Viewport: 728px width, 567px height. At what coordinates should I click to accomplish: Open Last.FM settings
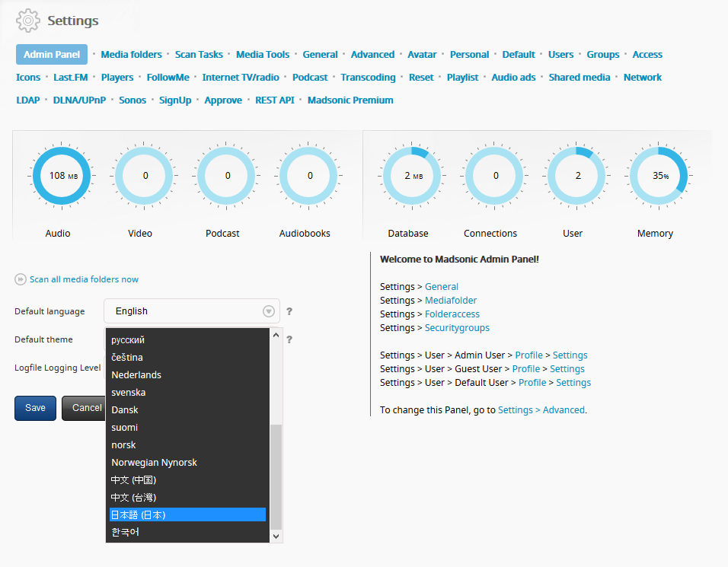(71, 77)
